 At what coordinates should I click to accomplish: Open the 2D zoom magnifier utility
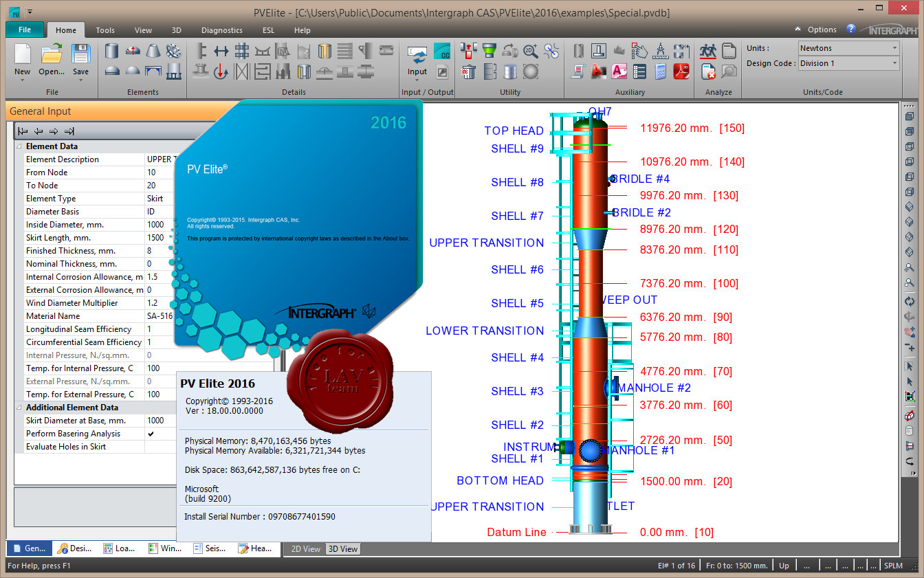(530, 50)
